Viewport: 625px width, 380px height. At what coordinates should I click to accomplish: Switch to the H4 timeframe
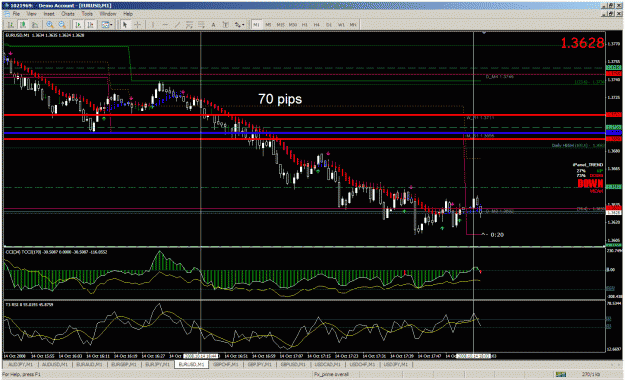click(x=317, y=25)
